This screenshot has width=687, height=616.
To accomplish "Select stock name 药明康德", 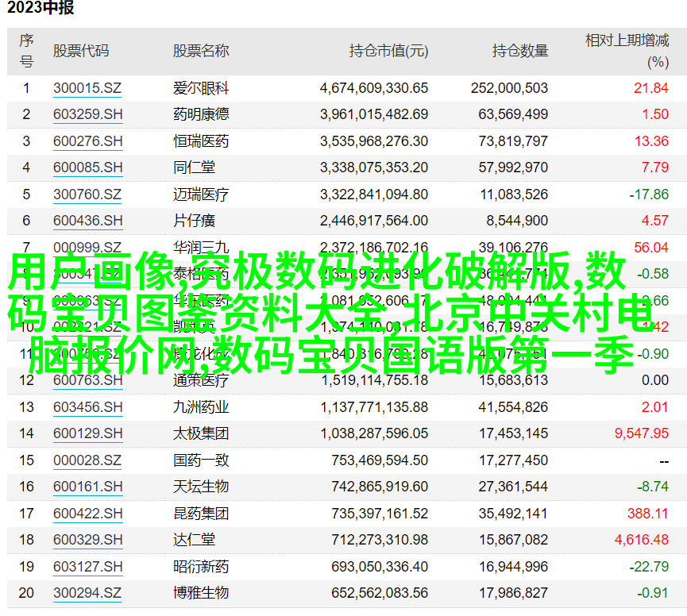I will click(201, 114).
